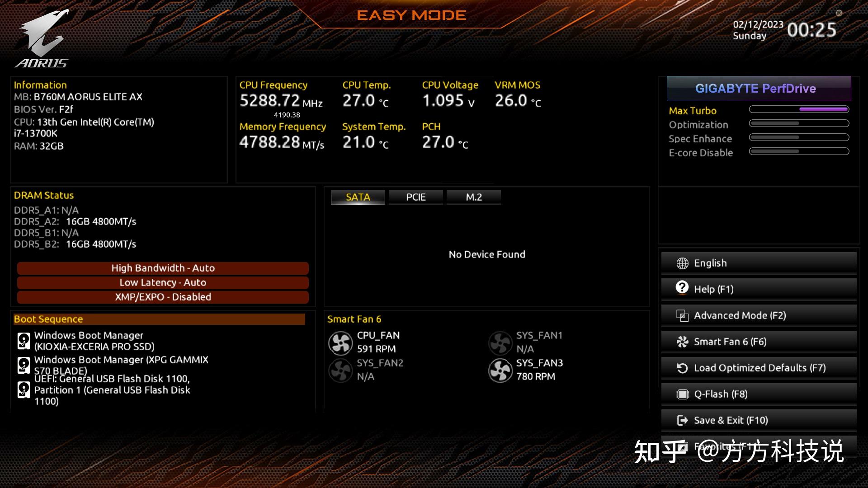Toggle Low Latency Auto setting
Image resolution: width=868 pixels, height=488 pixels.
pyautogui.click(x=163, y=282)
